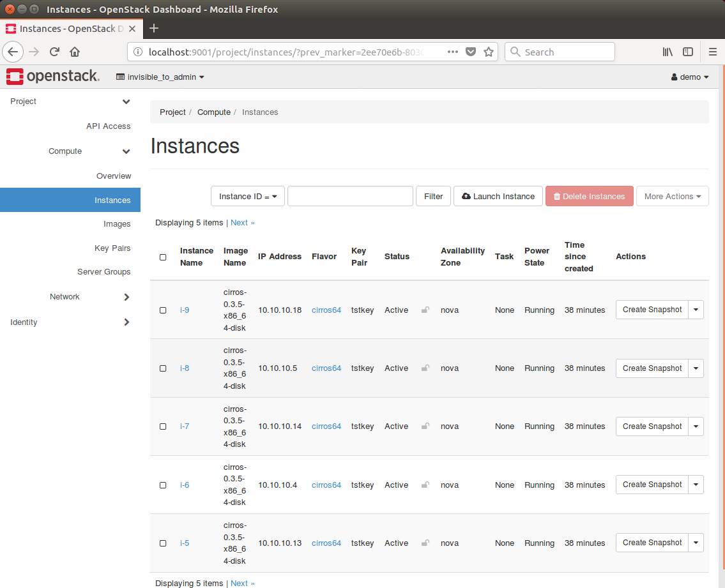Screen dimensions: 725x588
Task: Create Snapshot for instance i-9
Action: point(652,310)
